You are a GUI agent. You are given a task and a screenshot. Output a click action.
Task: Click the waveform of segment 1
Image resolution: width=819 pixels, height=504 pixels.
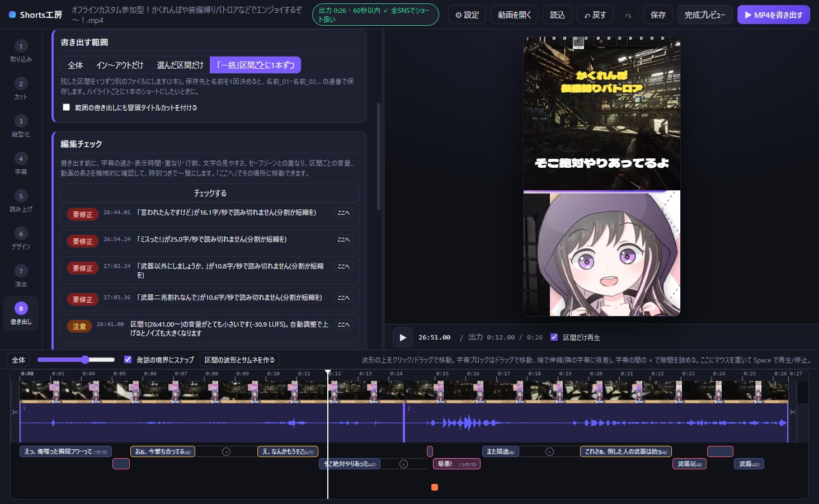(211, 423)
